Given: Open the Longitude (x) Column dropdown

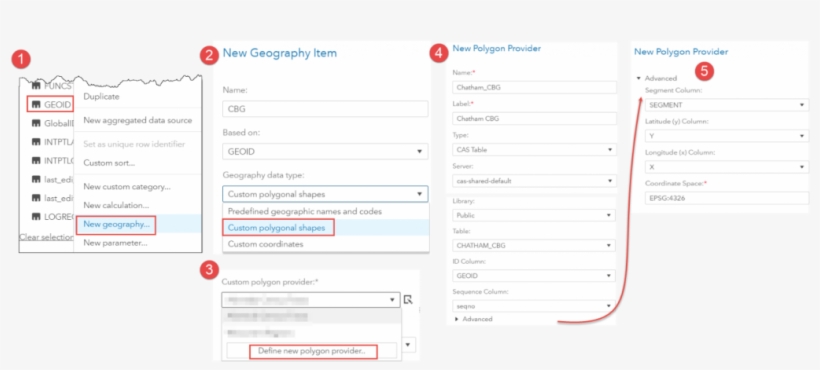Looking at the screenshot, I should click(726, 167).
